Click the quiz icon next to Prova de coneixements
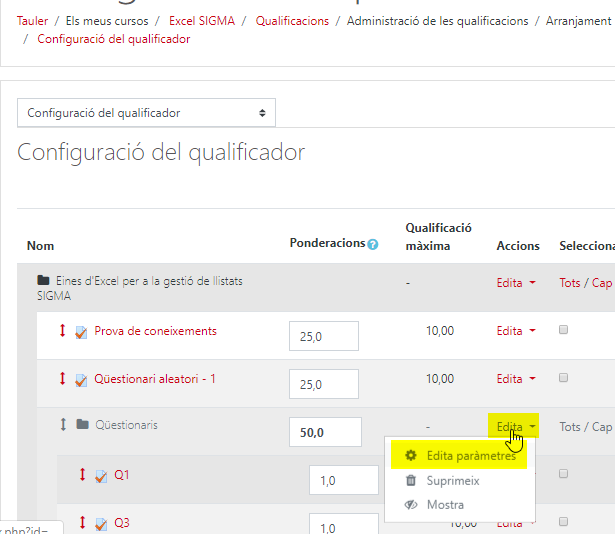Screen dimensions: 615x534 (x=81, y=332)
